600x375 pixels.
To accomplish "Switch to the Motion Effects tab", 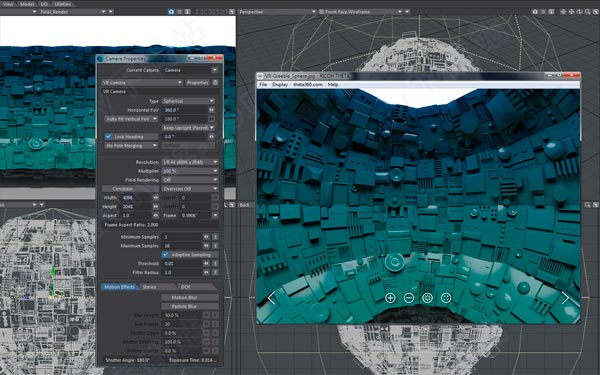I will pos(119,287).
